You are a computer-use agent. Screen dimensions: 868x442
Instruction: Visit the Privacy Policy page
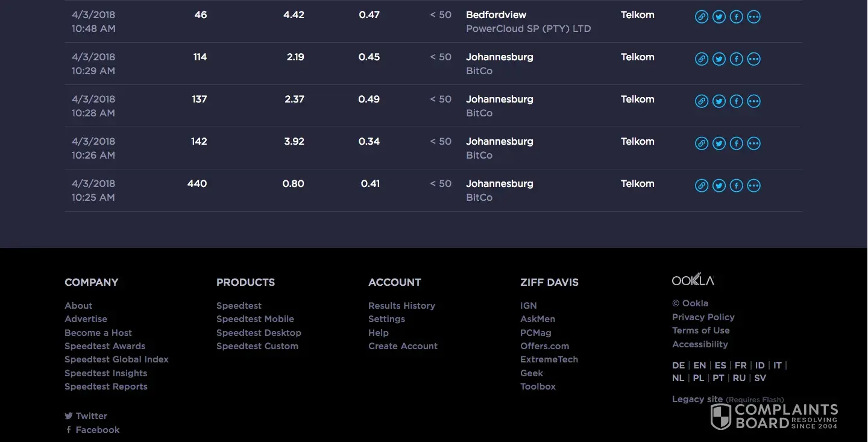[x=703, y=317]
